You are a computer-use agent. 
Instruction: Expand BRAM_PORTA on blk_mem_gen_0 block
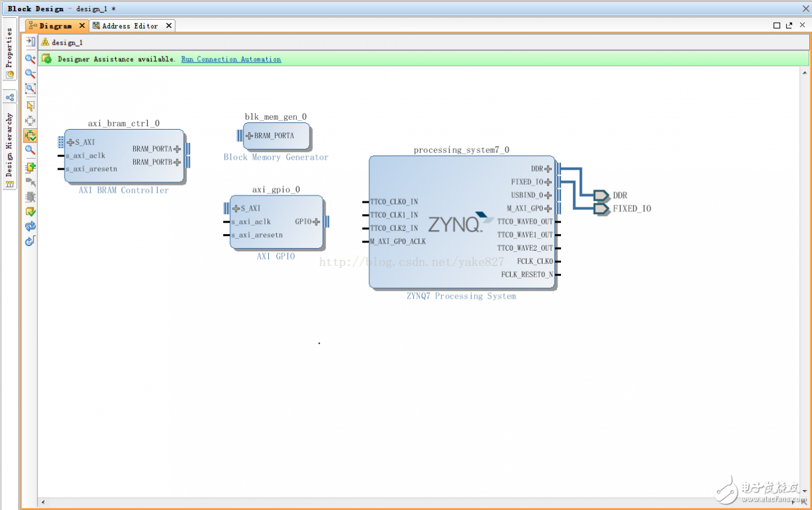tap(249, 136)
